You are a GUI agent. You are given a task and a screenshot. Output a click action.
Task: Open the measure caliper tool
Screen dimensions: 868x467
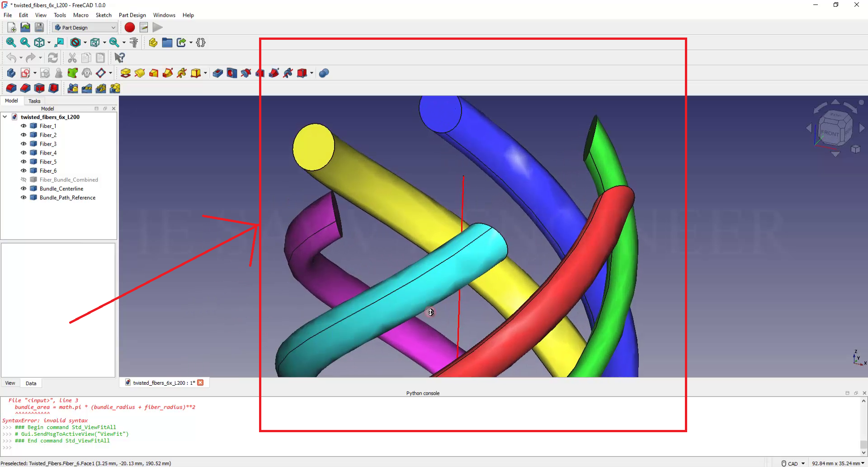134,42
